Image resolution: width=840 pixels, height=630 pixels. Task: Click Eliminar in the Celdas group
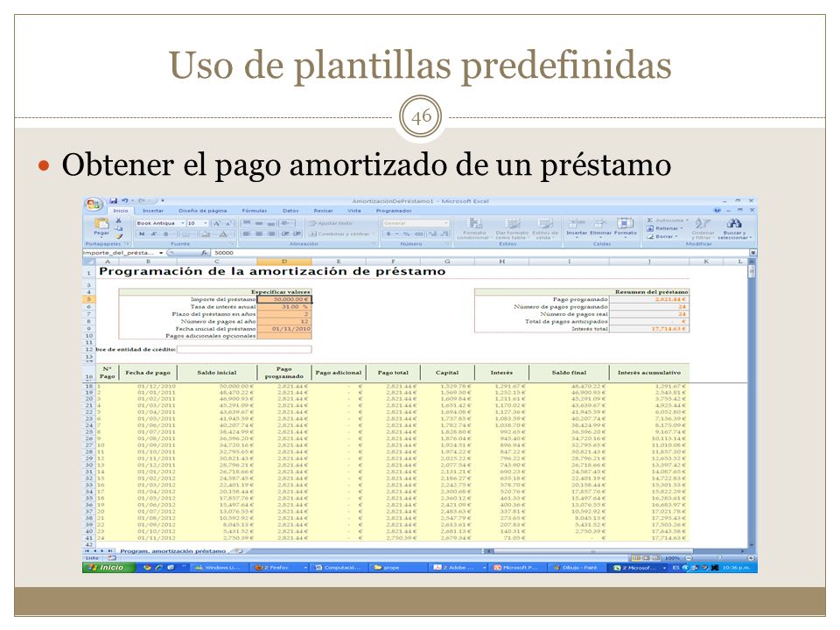click(x=600, y=227)
